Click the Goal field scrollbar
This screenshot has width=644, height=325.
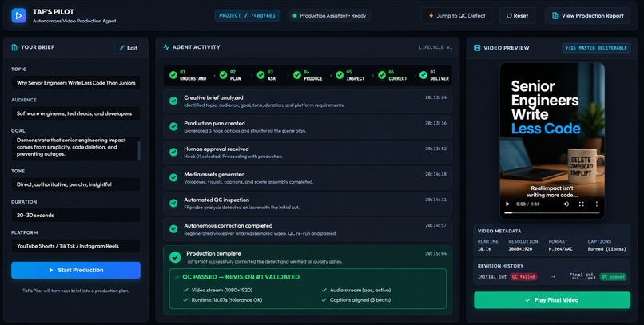click(138, 149)
